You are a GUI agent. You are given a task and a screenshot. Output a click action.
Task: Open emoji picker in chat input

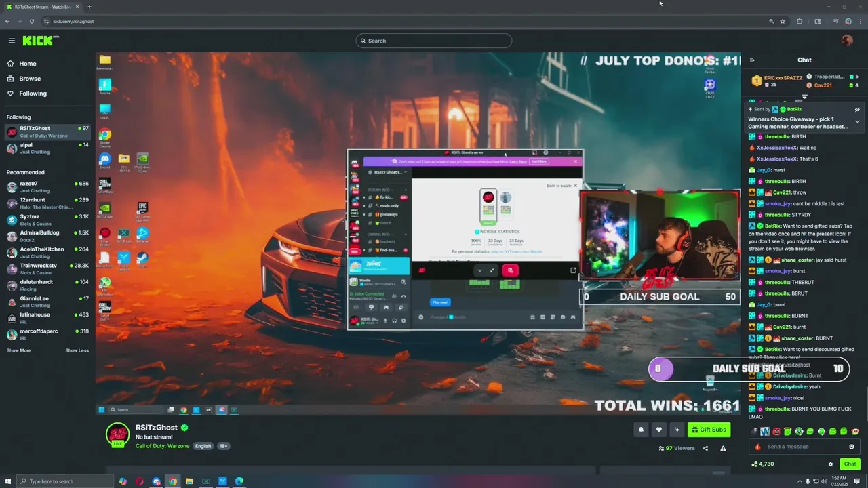[852, 447]
